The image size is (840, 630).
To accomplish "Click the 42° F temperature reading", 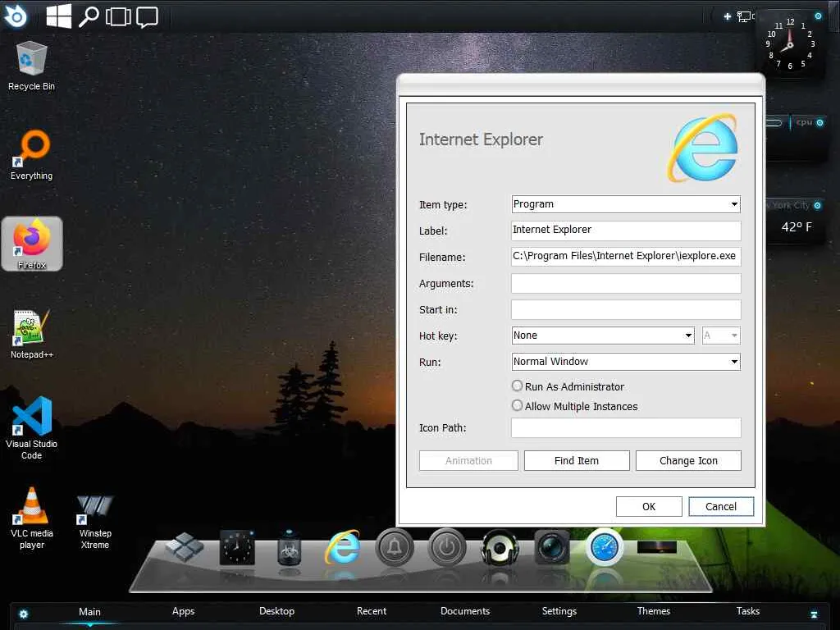I will pos(797,226).
